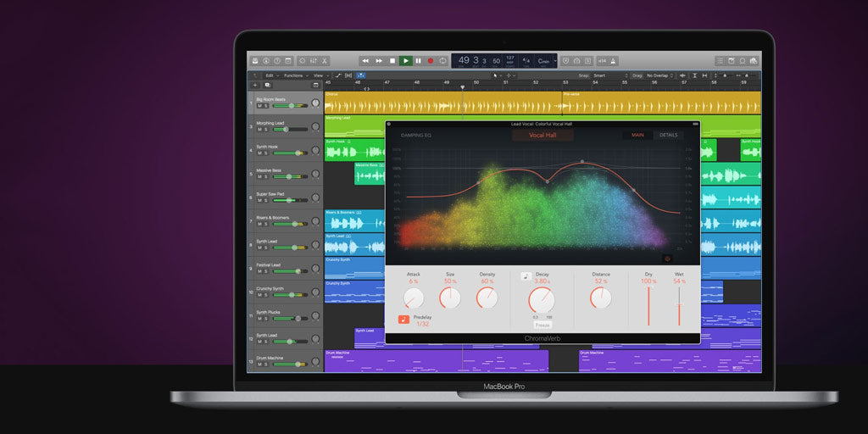Click the Predelay 1/32 value

coord(422,324)
